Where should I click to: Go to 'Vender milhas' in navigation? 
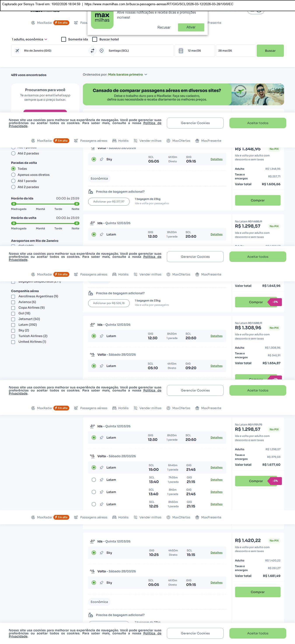coord(148,141)
